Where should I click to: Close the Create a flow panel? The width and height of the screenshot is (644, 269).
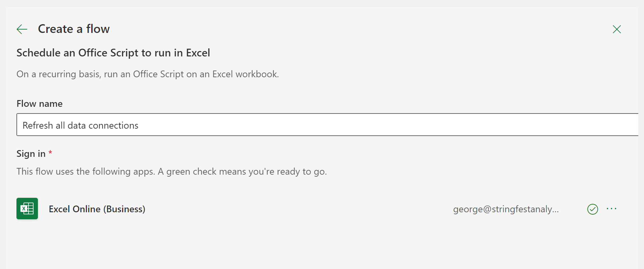[x=616, y=29]
